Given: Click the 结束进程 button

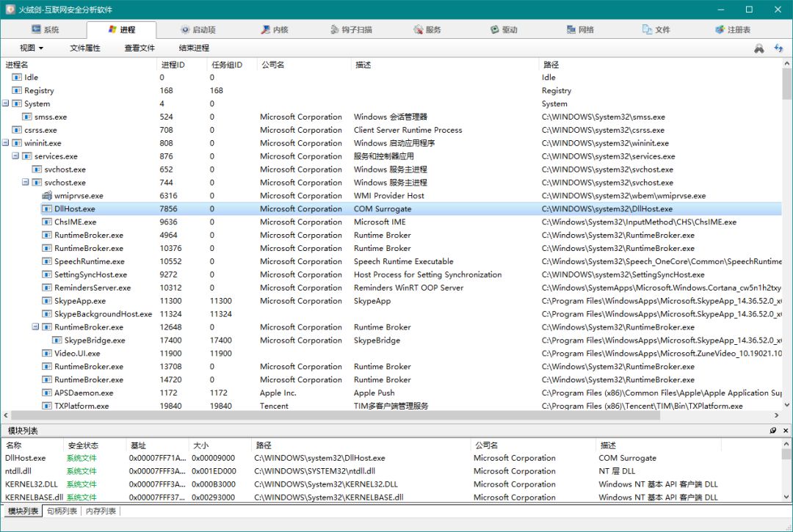Looking at the screenshot, I should click(194, 48).
